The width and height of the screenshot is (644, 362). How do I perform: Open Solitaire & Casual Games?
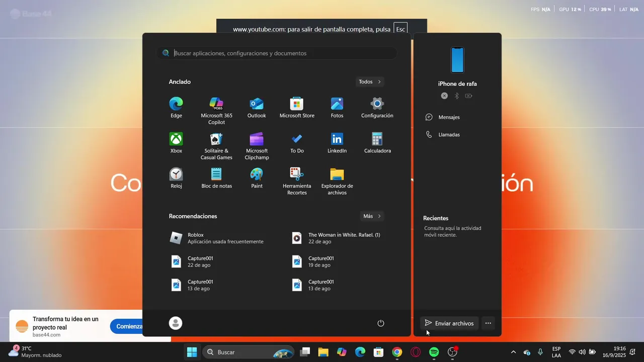(216, 146)
